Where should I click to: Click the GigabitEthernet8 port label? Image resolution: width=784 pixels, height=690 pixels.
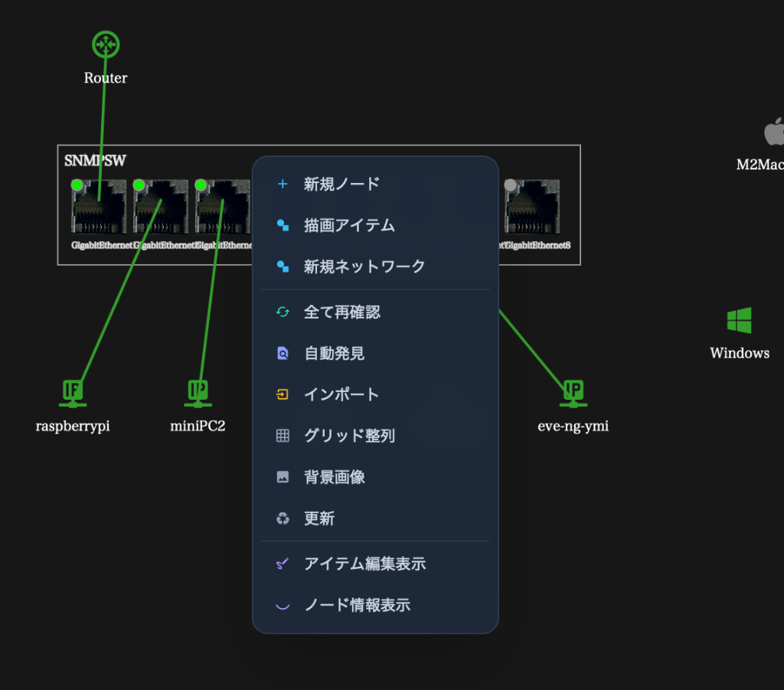point(537,245)
